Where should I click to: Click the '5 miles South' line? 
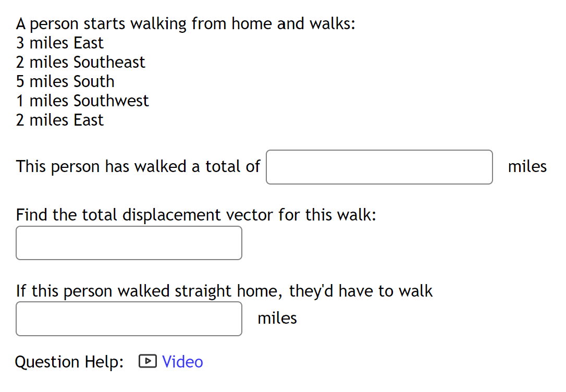(x=65, y=81)
